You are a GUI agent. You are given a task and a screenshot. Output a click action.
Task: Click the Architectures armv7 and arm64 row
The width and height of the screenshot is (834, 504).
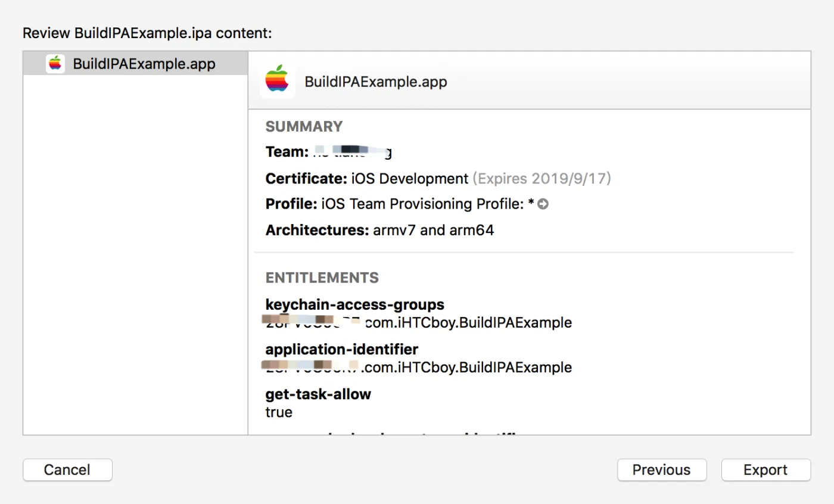(379, 230)
